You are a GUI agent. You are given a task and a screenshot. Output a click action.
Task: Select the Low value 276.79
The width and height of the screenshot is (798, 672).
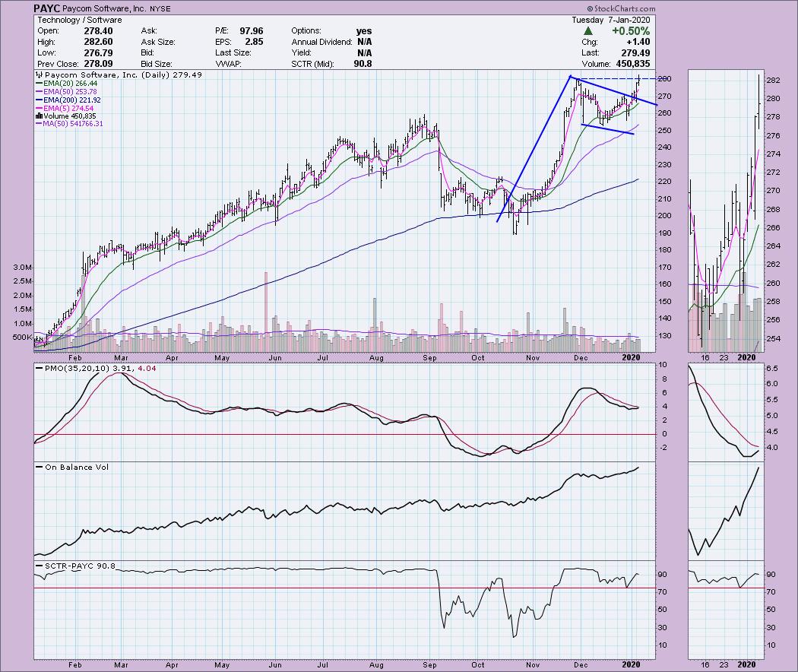point(98,53)
